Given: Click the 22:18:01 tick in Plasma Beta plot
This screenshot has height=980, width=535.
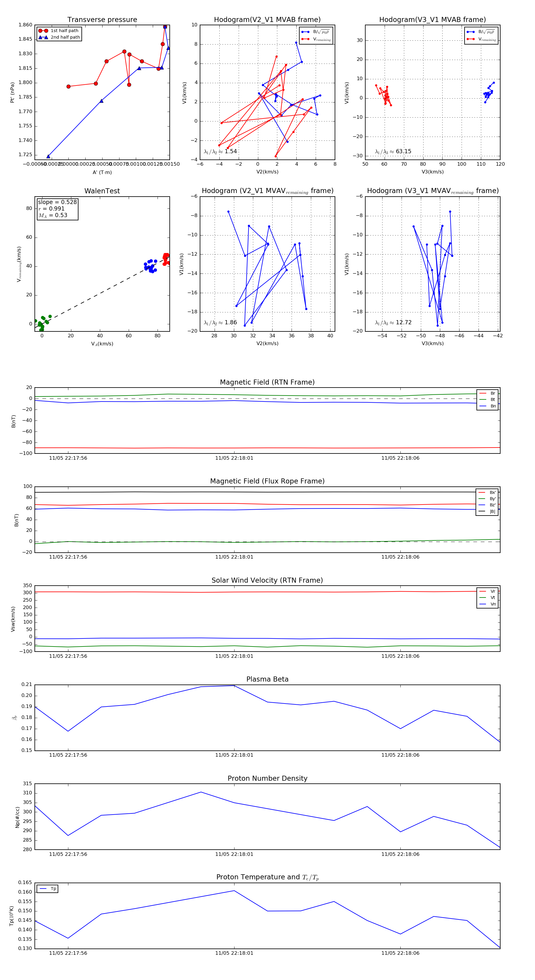Looking at the screenshot, I should (234, 755).
